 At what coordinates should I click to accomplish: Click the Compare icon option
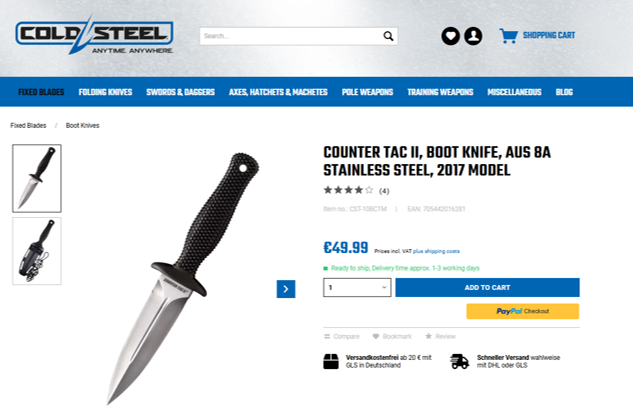[327, 336]
